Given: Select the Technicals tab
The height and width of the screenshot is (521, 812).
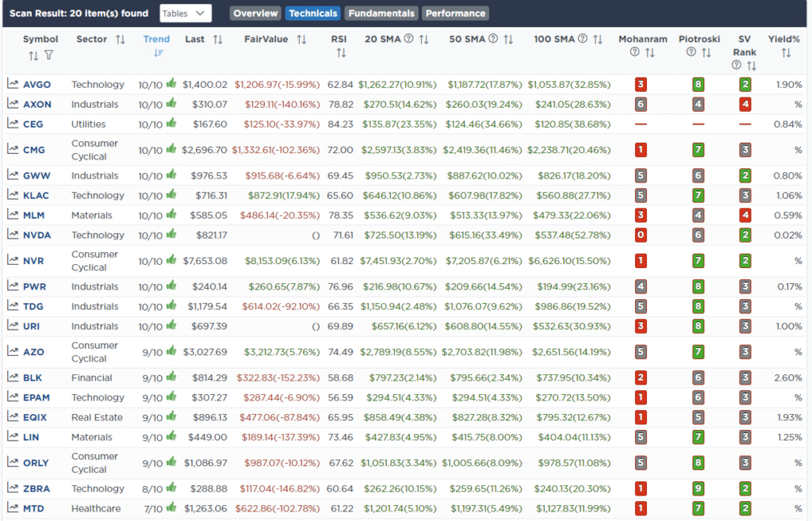Looking at the screenshot, I should pyautogui.click(x=312, y=13).
